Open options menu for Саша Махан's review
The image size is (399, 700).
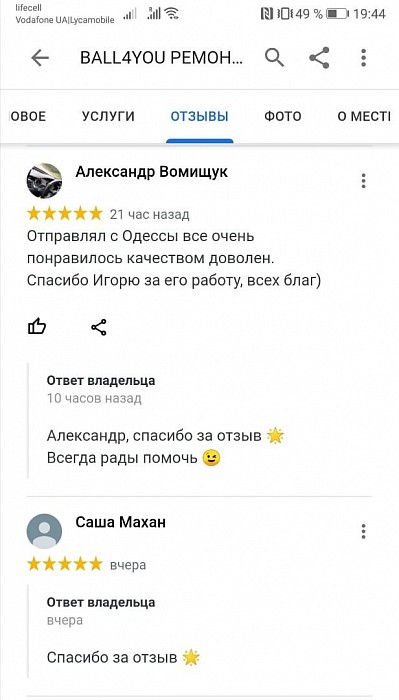[364, 531]
